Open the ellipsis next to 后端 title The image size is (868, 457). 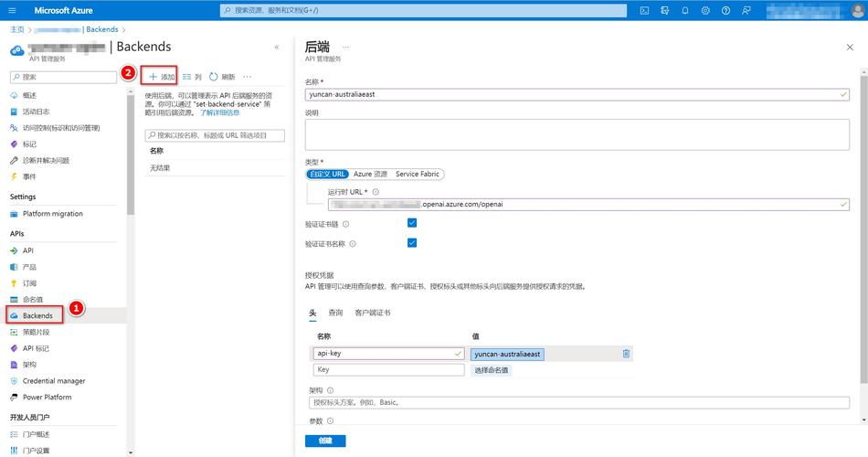pyautogui.click(x=346, y=48)
